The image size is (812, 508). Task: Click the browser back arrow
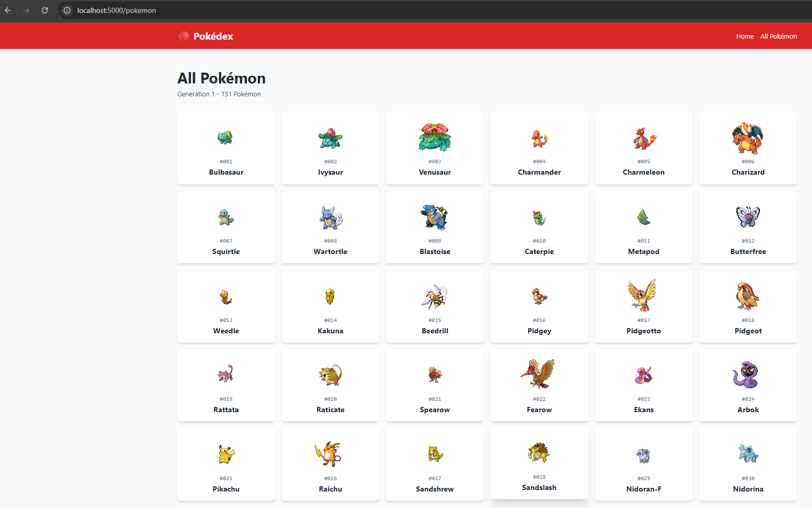[8, 10]
